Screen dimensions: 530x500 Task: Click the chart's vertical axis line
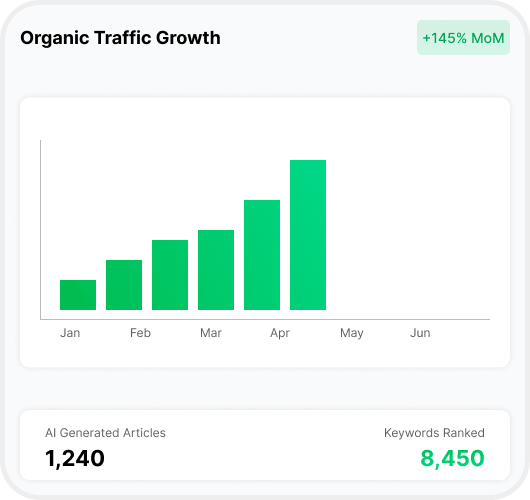41,230
